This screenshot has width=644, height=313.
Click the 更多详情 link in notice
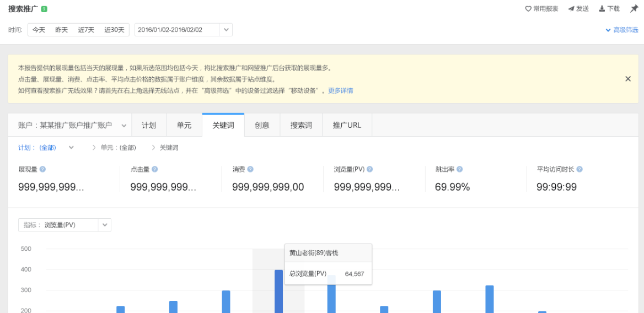click(x=340, y=90)
